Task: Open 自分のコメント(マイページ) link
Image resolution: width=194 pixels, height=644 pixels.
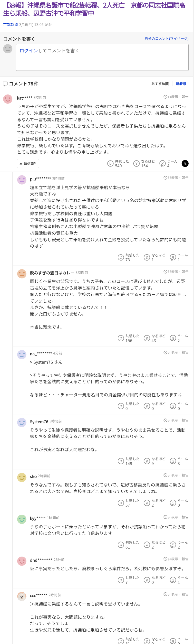Action: coord(166,38)
